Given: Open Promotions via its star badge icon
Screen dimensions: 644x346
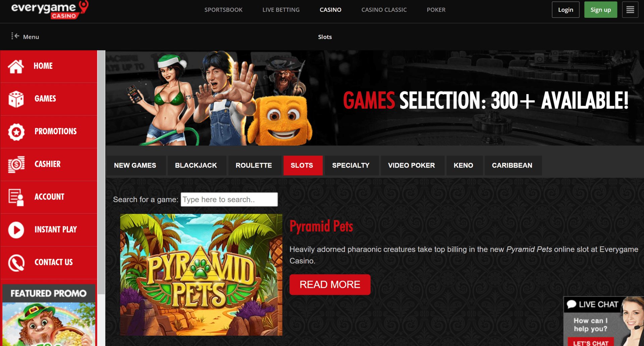Looking at the screenshot, I should point(16,132).
